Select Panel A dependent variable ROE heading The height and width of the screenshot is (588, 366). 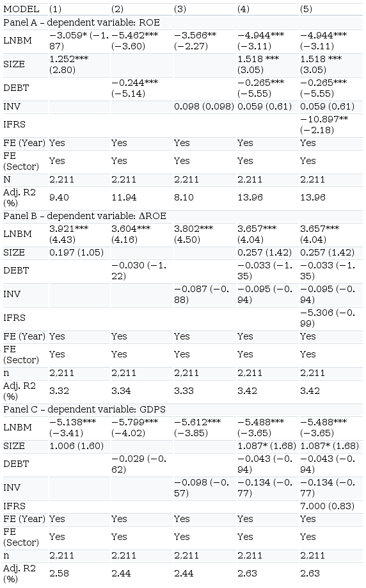click(82, 22)
